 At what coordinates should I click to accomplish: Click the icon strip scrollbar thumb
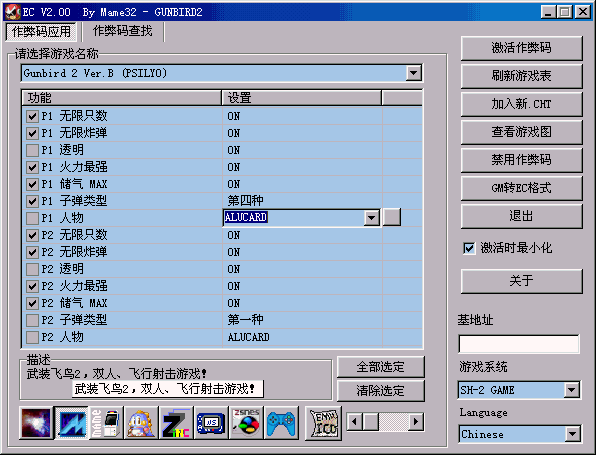[x=371, y=422]
